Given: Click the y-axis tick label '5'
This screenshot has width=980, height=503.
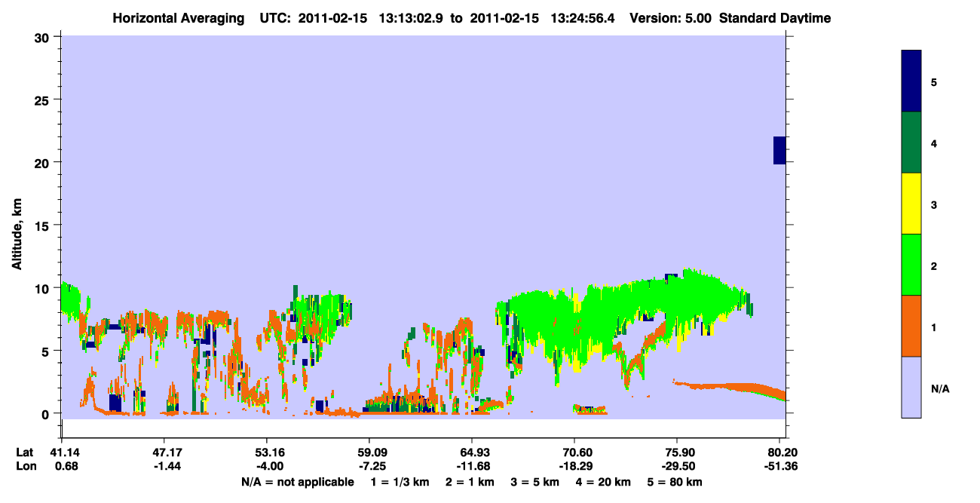Looking at the screenshot, I should coord(47,351).
